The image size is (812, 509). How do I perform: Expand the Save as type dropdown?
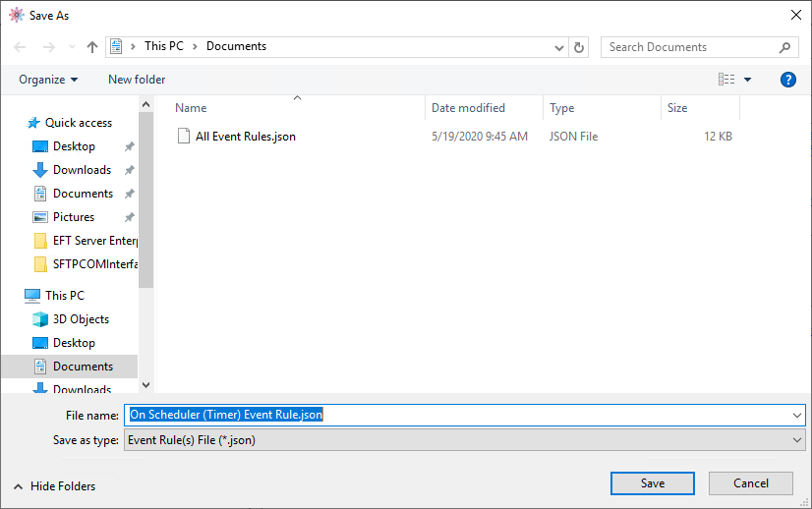point(796,440)
